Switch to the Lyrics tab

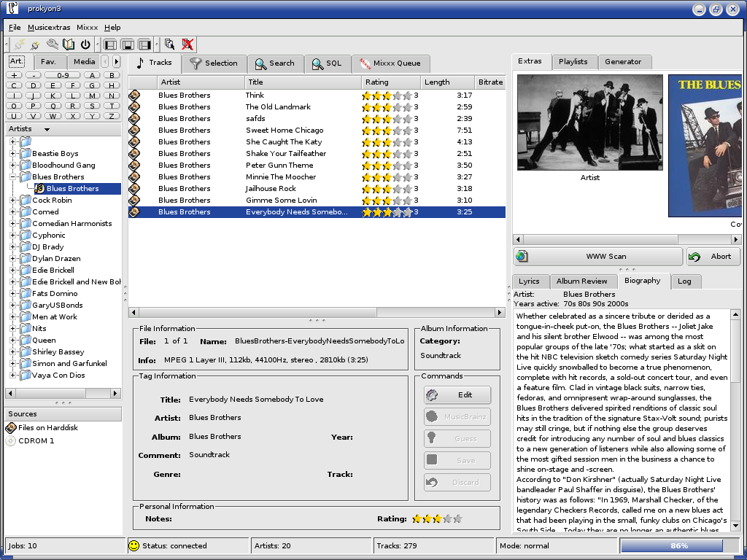tap(530, 281)
